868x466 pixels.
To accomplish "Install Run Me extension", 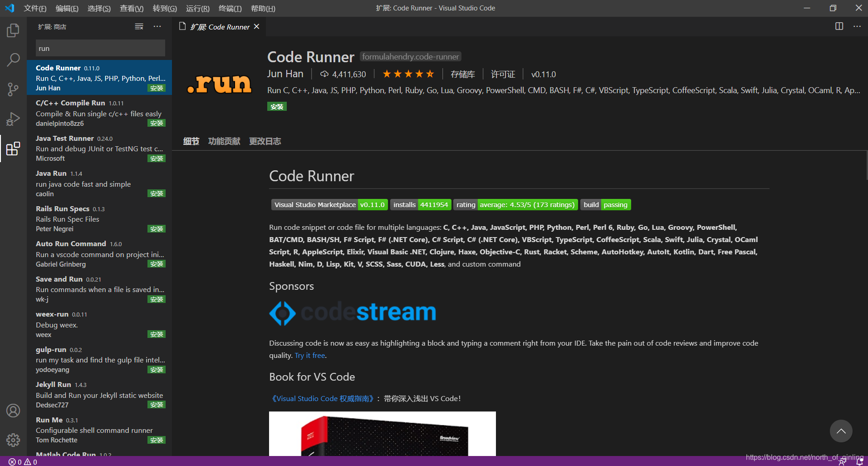I will [x=157, y=440].
